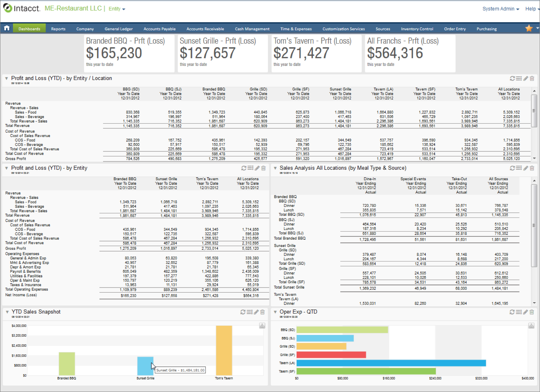The height and width of the screenshot is (392, 540).
Task: Click Tavern (LA) bar in Oper Exp chart
Action: pos(391,363)
